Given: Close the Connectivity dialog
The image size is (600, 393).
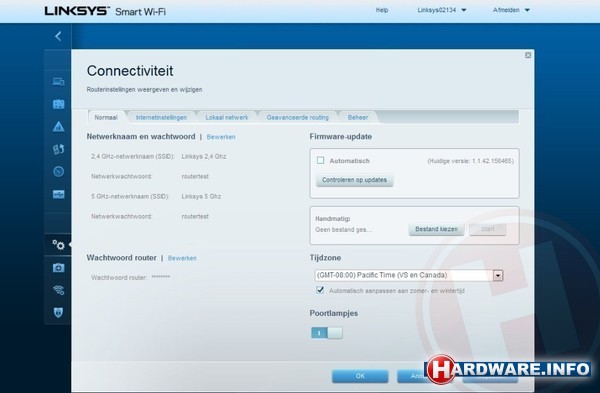Looking at the screenshot, I should pyautogui.click(x=528, y=55).
